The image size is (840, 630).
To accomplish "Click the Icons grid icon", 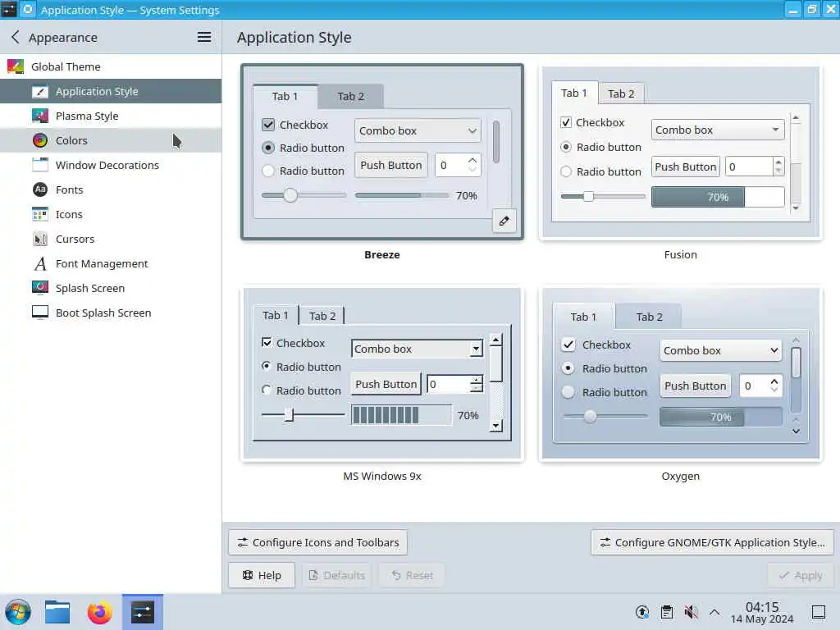I will [x=40, y=214].
